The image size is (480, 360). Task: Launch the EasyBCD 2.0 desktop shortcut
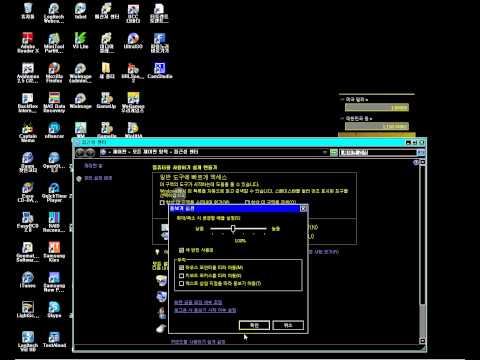[x=28, y=222]
